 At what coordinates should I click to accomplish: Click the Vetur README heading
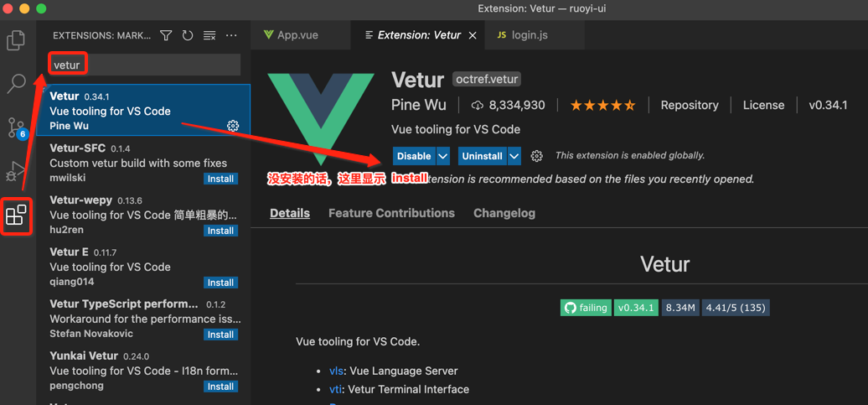[x=665, y=264]
